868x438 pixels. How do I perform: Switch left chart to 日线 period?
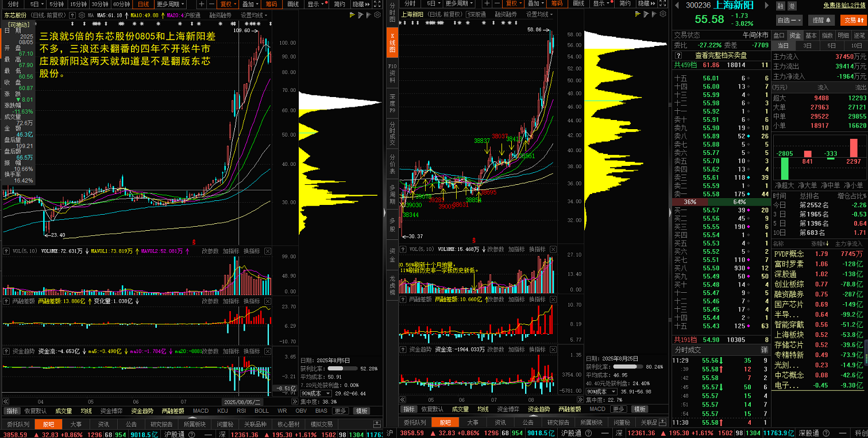pyautogui.click(x=143, y=4)
